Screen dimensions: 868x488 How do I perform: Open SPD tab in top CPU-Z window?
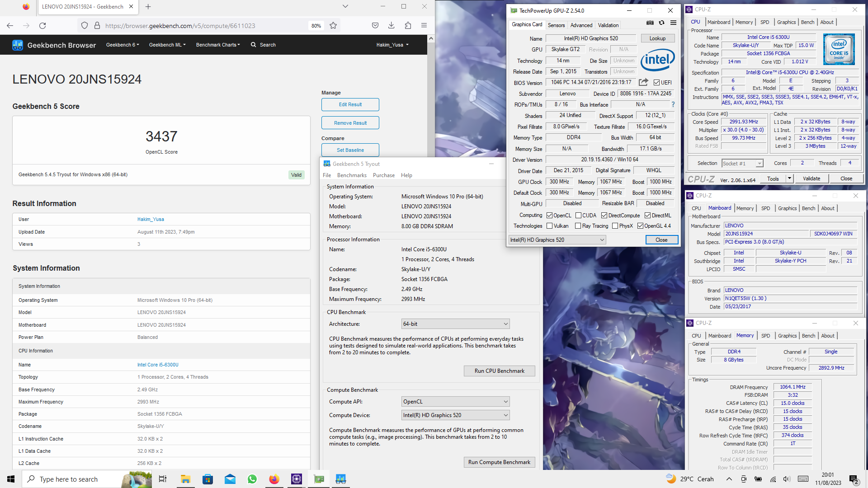click(764, 22)
